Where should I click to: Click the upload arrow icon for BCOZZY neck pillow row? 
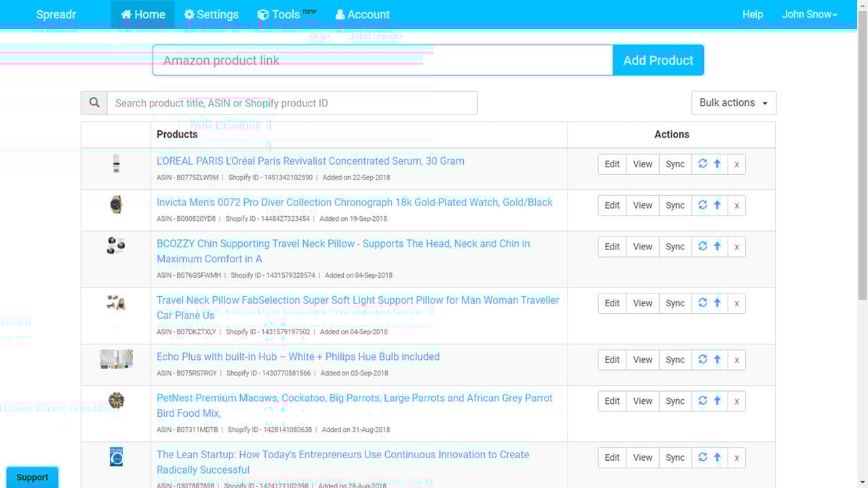717,247
